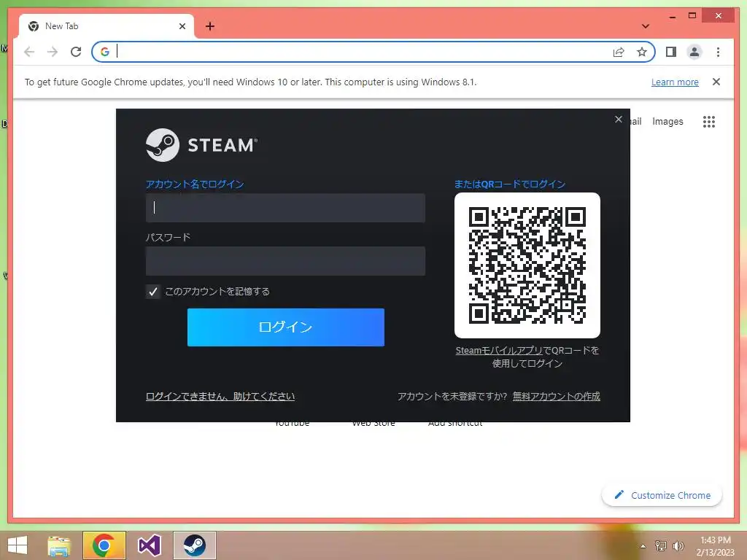Close the New Tab tab
The width and height of the screenshot is (747, 560).
(182, 26)
